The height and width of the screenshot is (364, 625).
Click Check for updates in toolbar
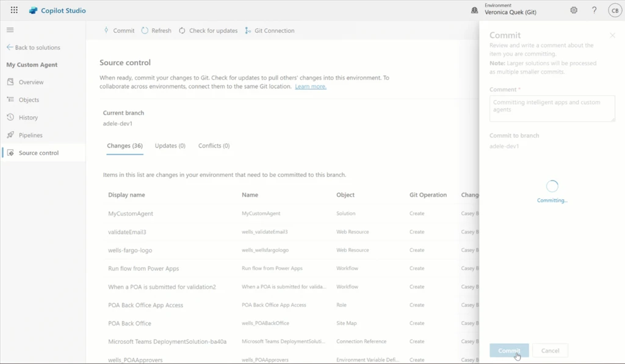(x=208, y=30)
